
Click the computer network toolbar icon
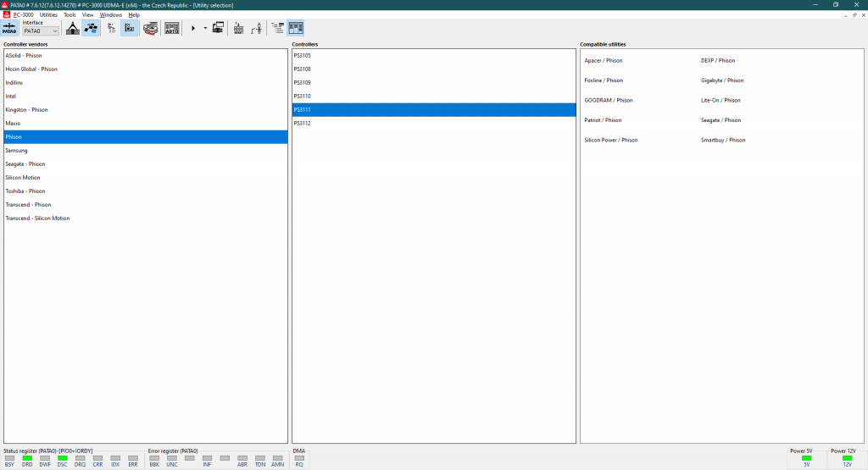[218, 28]
